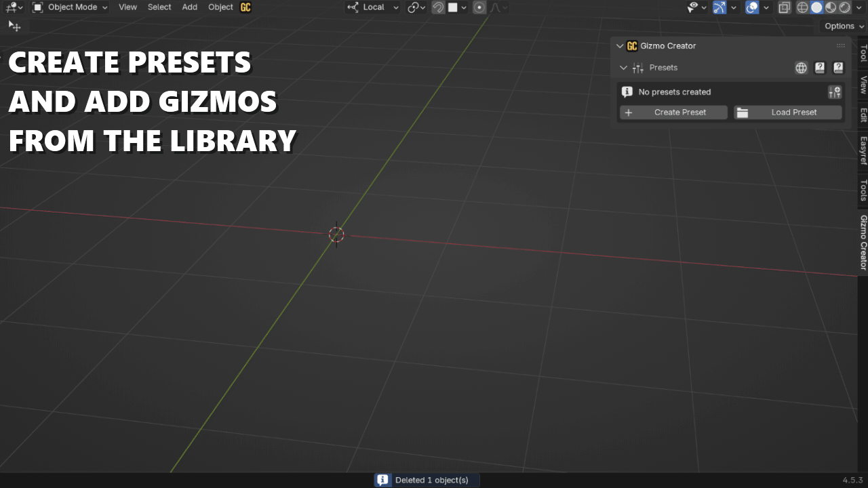Screen dimensions: 868x488
Task: Switch to solid viewport shading
Action: 816,7
